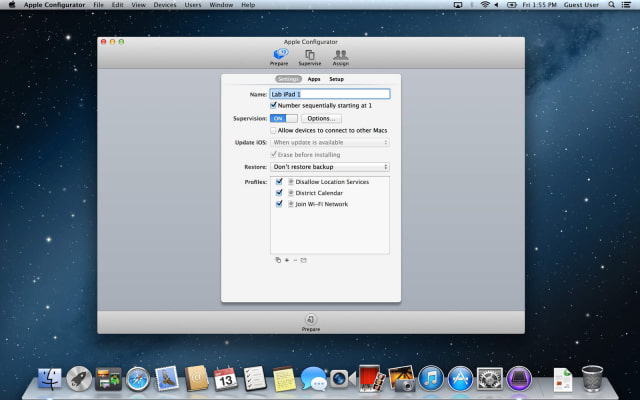Image resolution: width=640 pixels, height=400 pixels.
Task: Switch to the Assign pane
Action: click(340, 56)
